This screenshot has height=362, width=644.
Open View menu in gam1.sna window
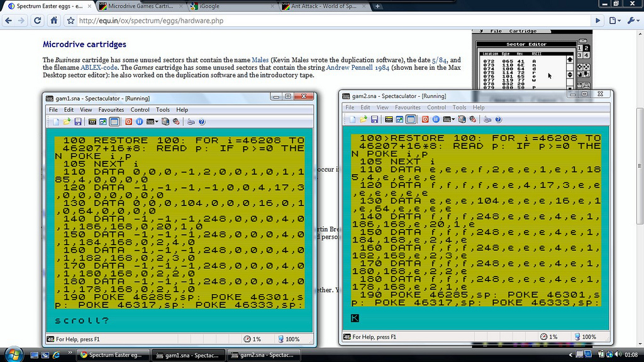tap(86, 109)
